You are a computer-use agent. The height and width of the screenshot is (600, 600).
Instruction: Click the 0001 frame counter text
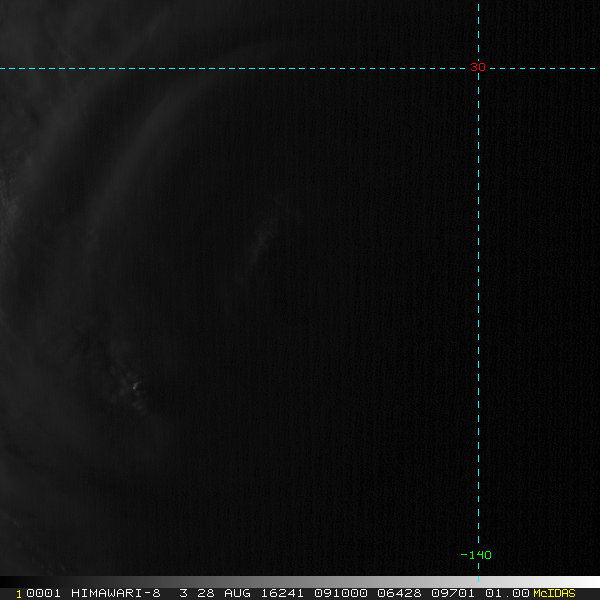click(x=43, y=593)
